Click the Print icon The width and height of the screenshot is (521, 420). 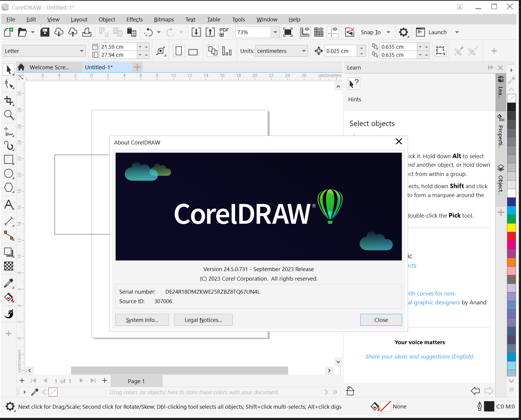click(87, 32)
